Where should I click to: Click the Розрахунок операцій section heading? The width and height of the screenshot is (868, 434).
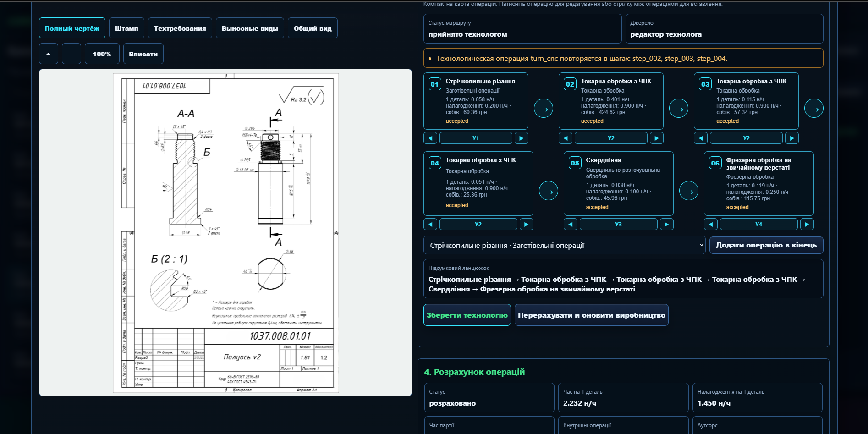click(x=474, y=372)
